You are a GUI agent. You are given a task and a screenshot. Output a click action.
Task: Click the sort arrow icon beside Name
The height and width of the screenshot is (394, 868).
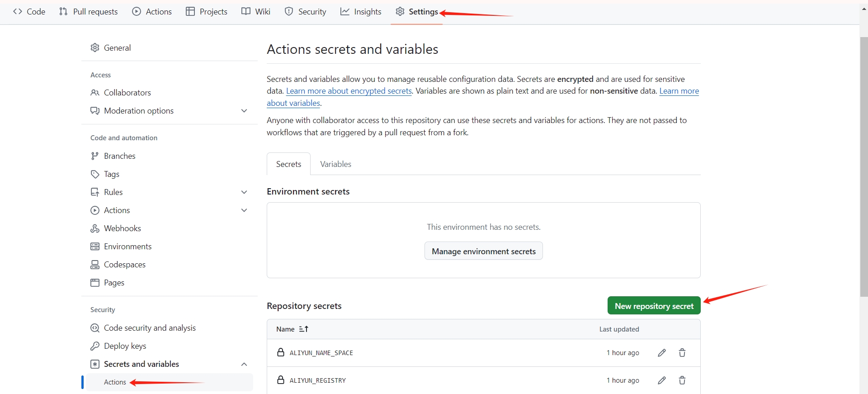[x=304, y=329]
